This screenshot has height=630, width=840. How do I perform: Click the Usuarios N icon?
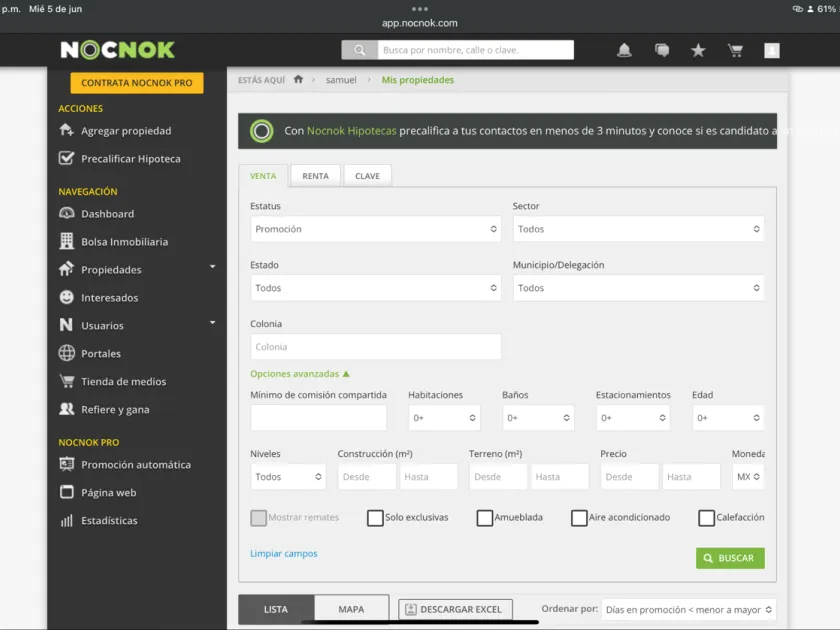click(66, 325)
